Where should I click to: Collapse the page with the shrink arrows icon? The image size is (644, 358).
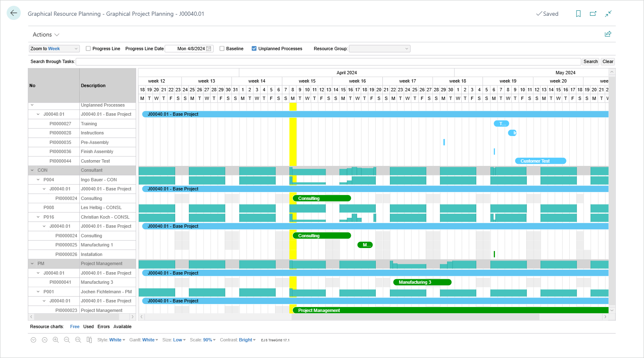coord(608,14)
